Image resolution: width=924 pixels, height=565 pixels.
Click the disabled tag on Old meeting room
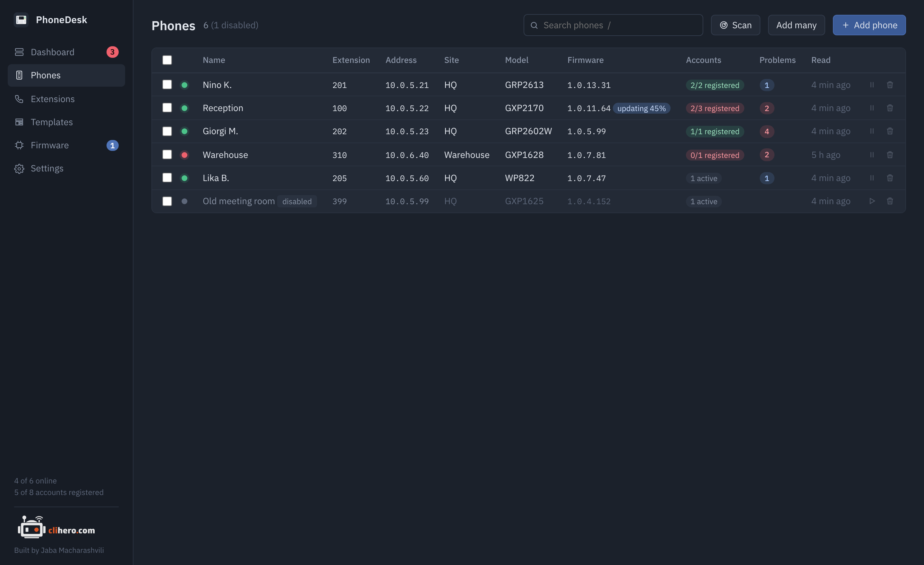click(x=297, y=202)
